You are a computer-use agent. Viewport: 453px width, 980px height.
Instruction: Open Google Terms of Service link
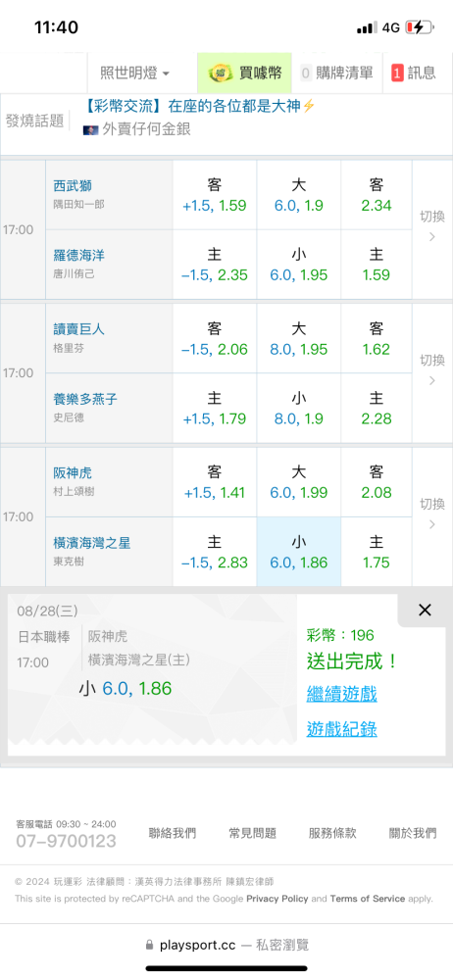coord(368,898)
